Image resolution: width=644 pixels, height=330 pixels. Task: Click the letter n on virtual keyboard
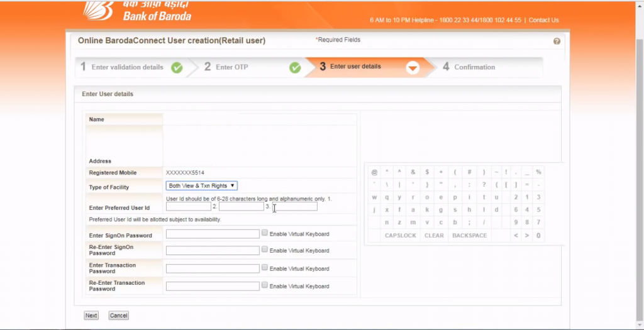(387, 223)
